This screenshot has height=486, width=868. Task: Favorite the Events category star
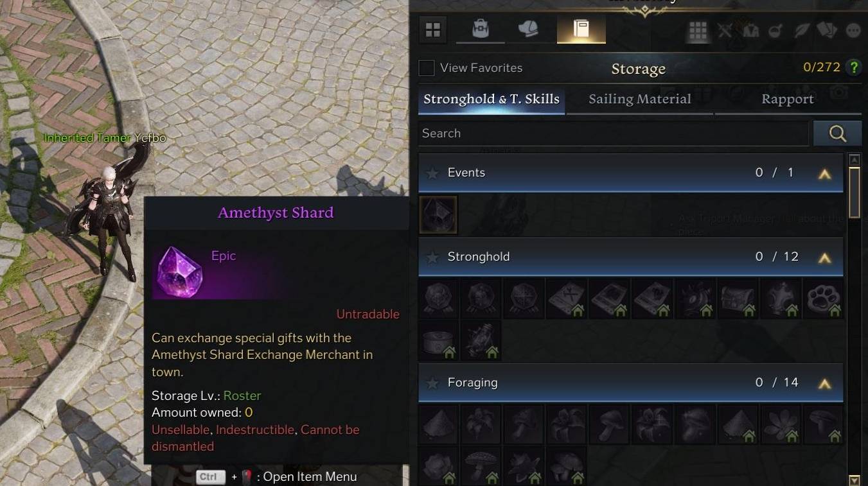tap(433, 173)
